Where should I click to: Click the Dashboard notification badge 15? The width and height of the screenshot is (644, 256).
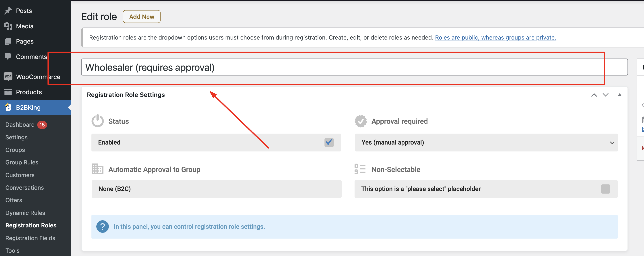coord(42,125)
